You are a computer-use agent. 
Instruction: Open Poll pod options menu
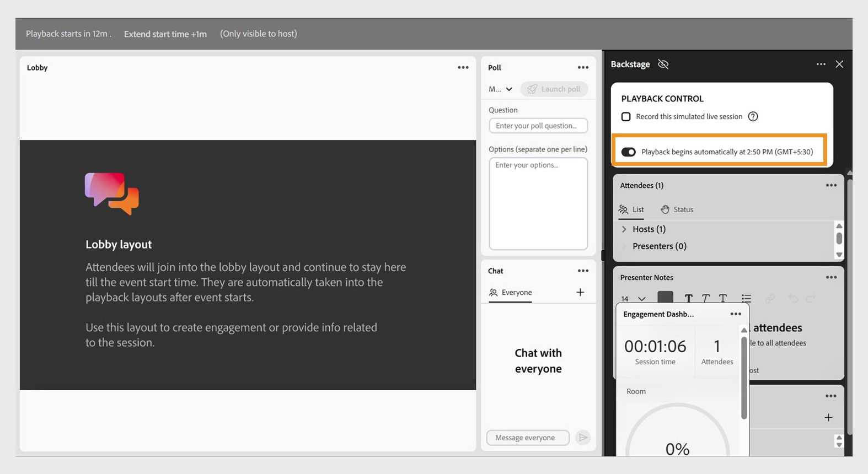(x=583, y=67)
